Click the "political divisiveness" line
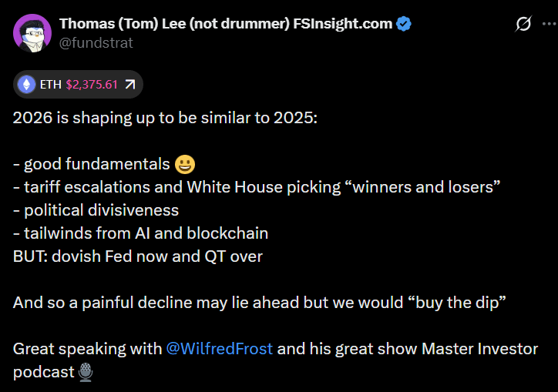 (96, 210)
